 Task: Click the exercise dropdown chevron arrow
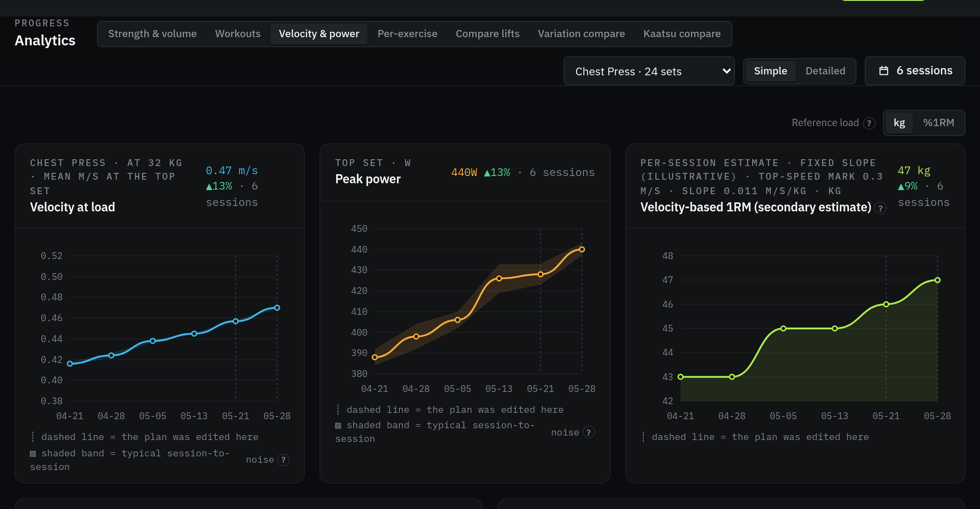click(726, 71)
